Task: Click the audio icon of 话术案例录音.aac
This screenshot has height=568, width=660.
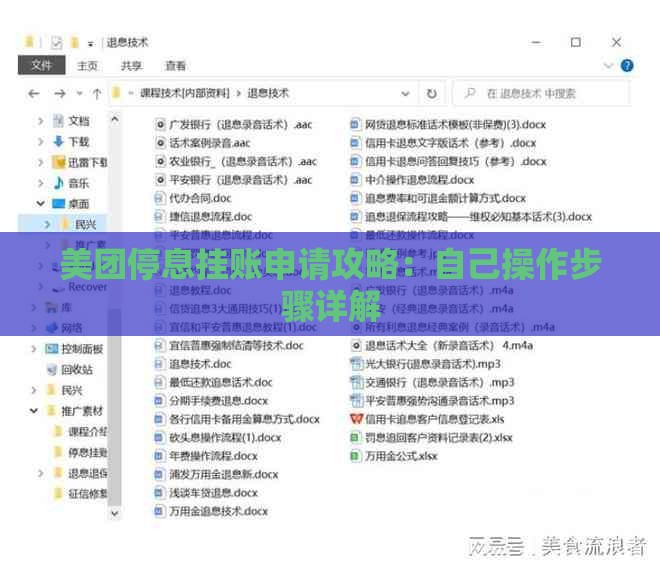Action: [160, 143]
